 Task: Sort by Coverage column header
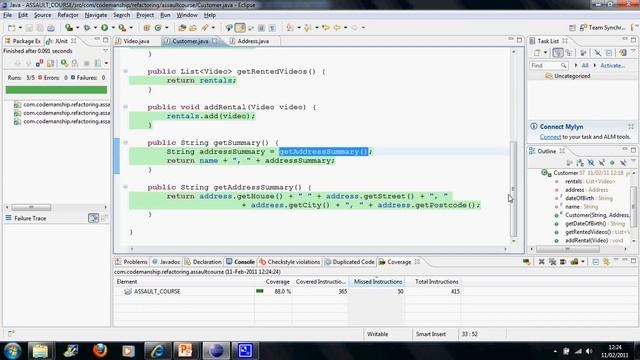(273, 282)
